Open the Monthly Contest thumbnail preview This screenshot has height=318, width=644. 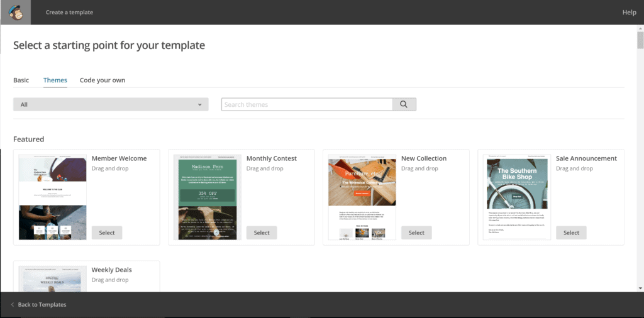point(208,197)
